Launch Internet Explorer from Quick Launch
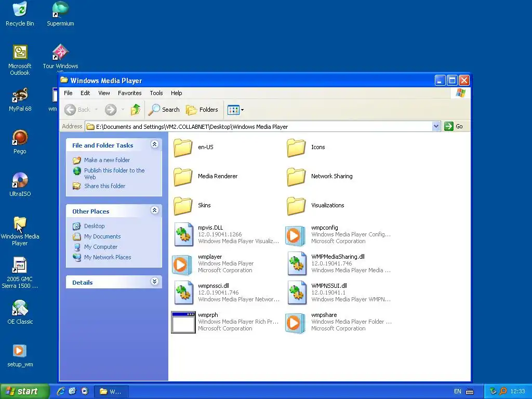The height and width of the screenshot is (399, 532). [x=61, y=391]
